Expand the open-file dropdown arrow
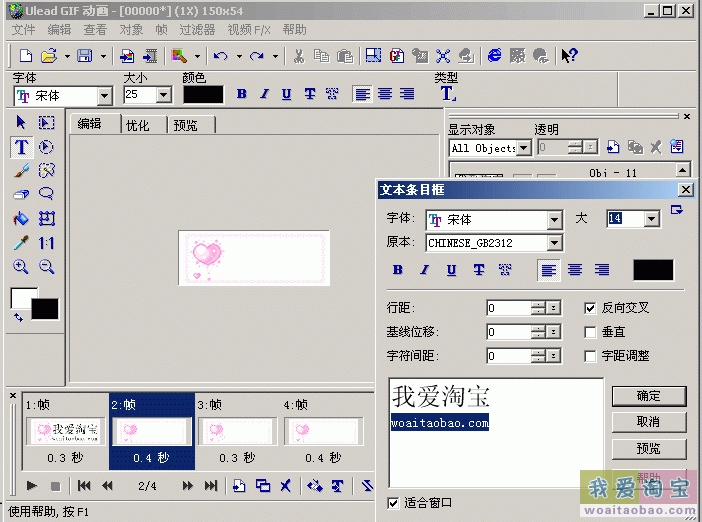This screenshot has width=702, height=522. (x=67, y=56)
